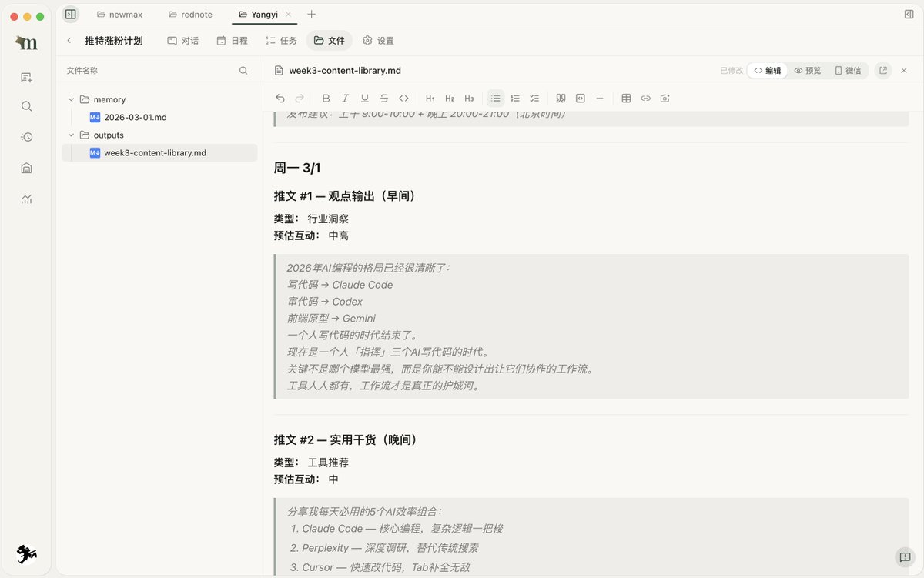Toggle inline code formatting

click(x=403, y=99)
